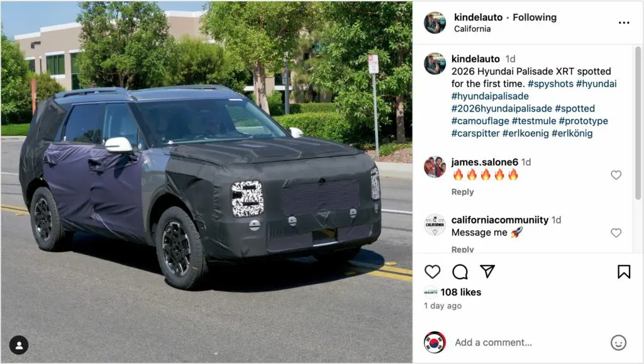Click Following next to kindelauto
Viewport: 644px width, 364px height.
[535, 17]
